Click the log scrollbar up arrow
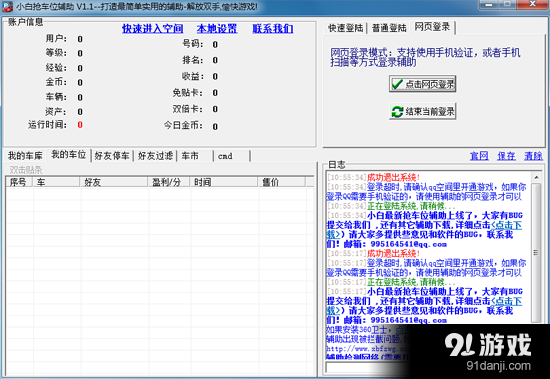The width and height of the screenshot is (550, 379). click(536, 177)
